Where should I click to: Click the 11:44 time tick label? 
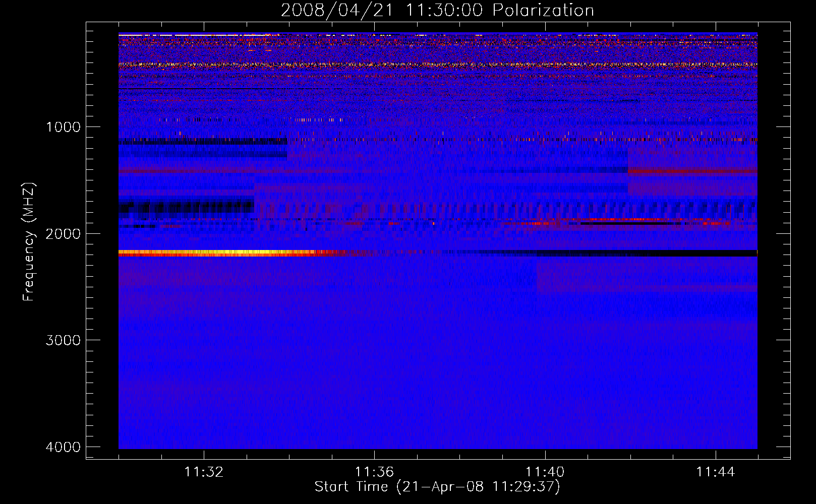click(716, 472)
